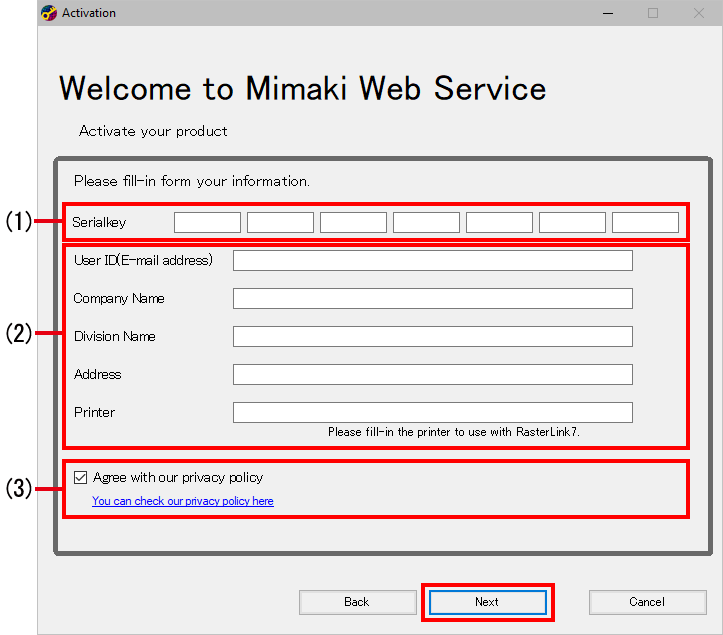The width and height of the screenshot is (723, 635).
Task: Go to previous step with Back
Action: coord(357,602)
